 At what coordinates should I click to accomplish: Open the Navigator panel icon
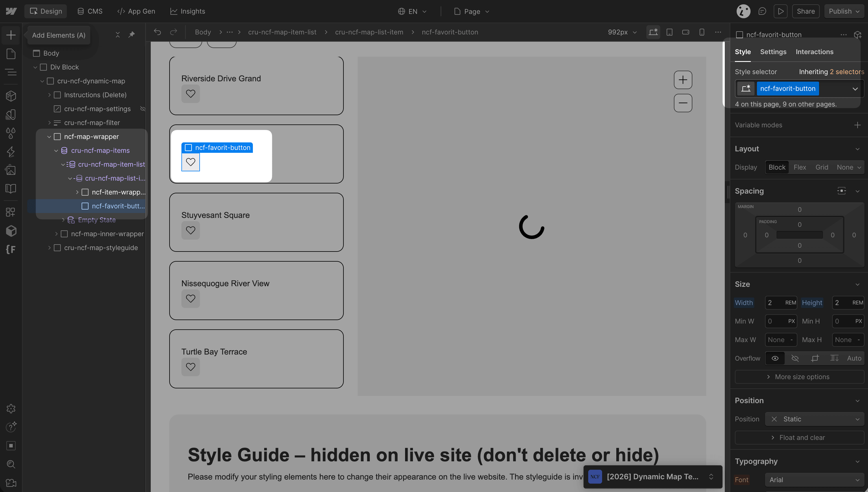click(x=11, y=72)
